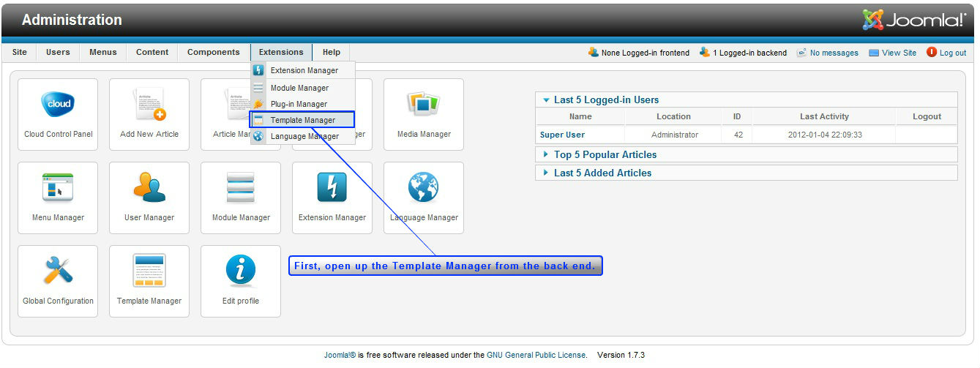The height and width of the screenshot is (368, 980).
Task: Choose Extension Manager from the dropdown
Action: [302, 71]
